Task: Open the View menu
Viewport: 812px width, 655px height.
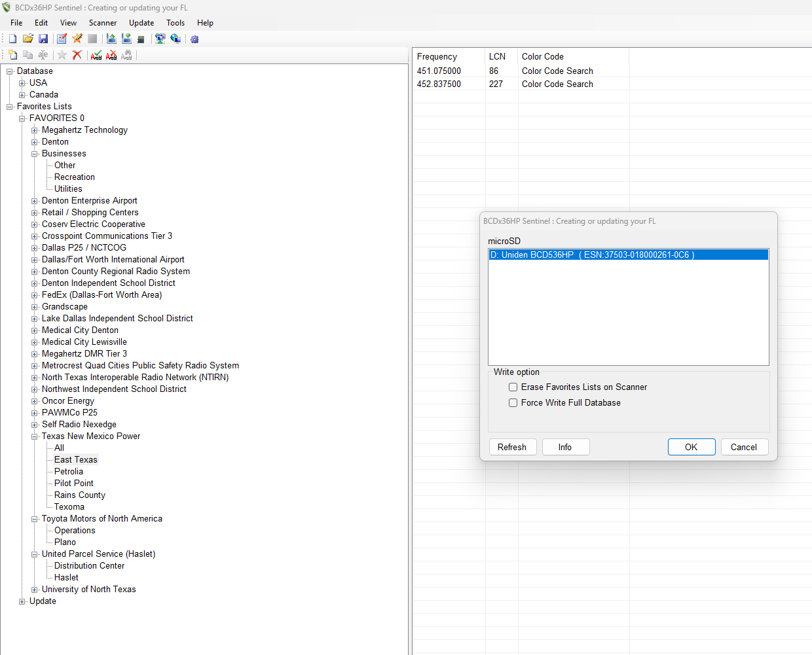Action: tap(68, 23)
